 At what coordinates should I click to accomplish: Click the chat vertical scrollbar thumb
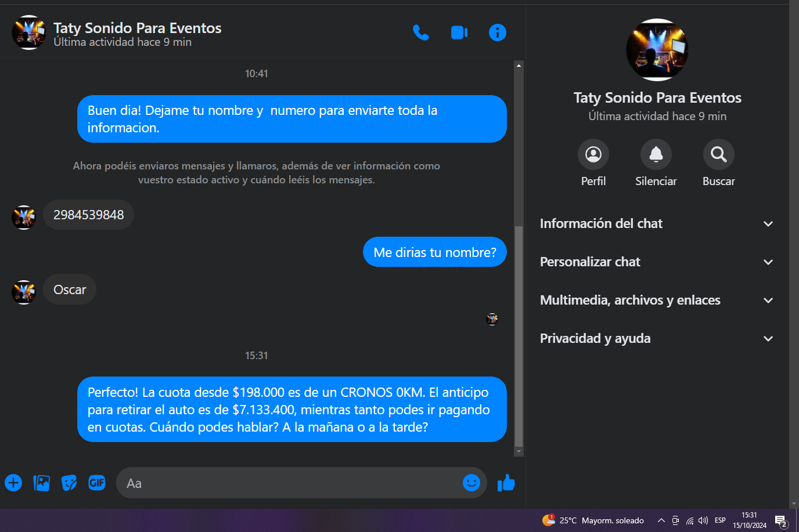pos(519,336)
